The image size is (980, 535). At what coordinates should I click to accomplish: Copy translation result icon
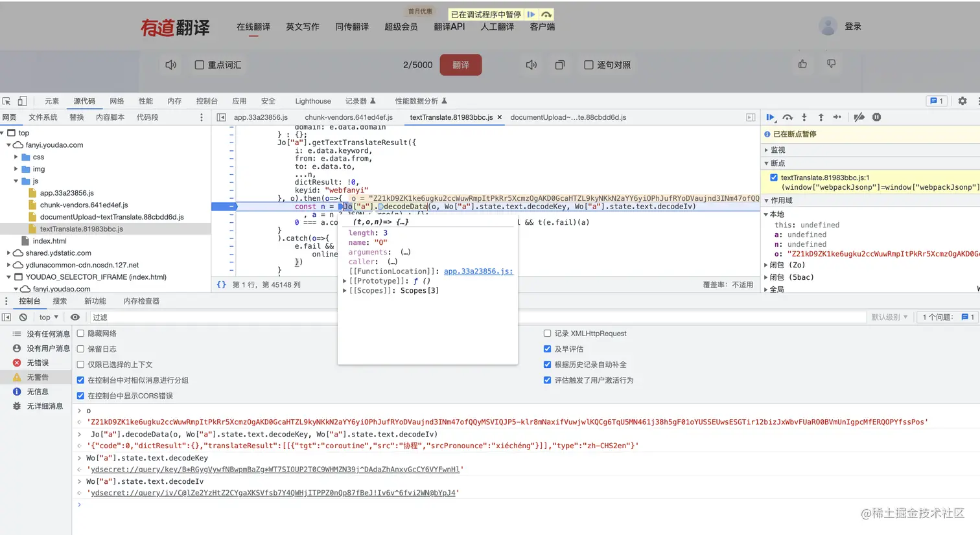pyautogui.click(x=560, y=65)
